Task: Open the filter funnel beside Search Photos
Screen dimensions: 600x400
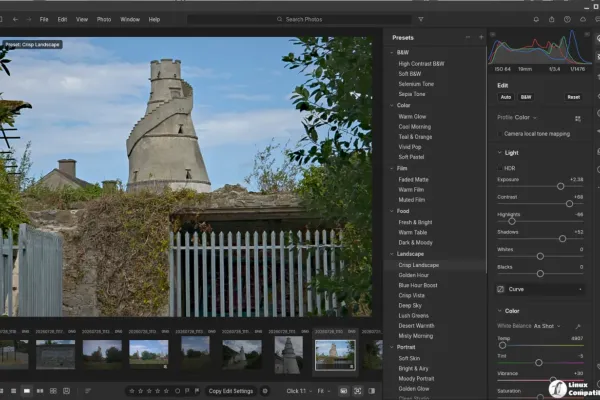Action: [421, 19]
